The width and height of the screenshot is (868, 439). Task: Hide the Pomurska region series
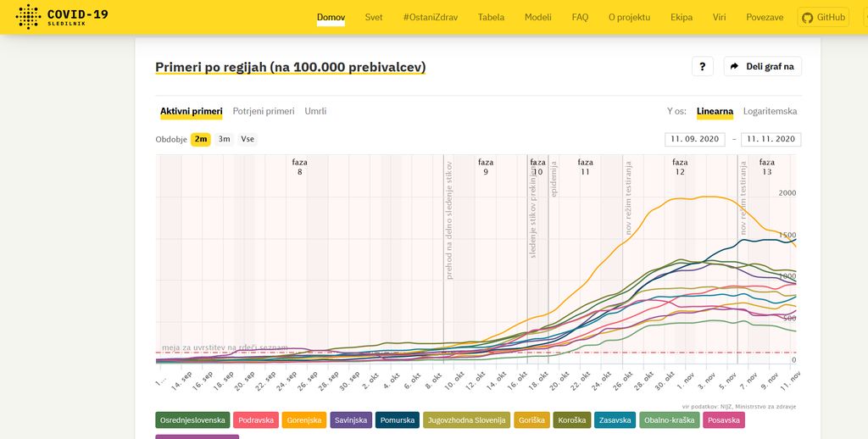[x=398, y=420]
